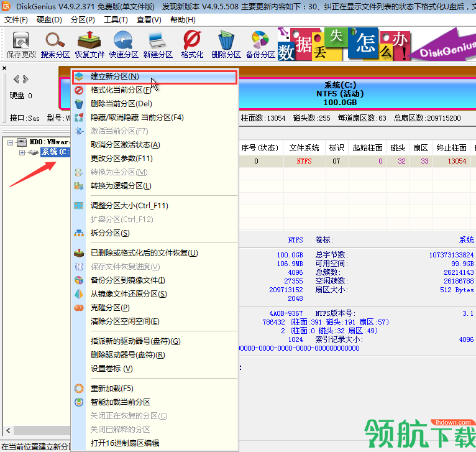This screenshot has height=452, width=476.
Task: Open the 帮助(H) menu
Action: 183,20
